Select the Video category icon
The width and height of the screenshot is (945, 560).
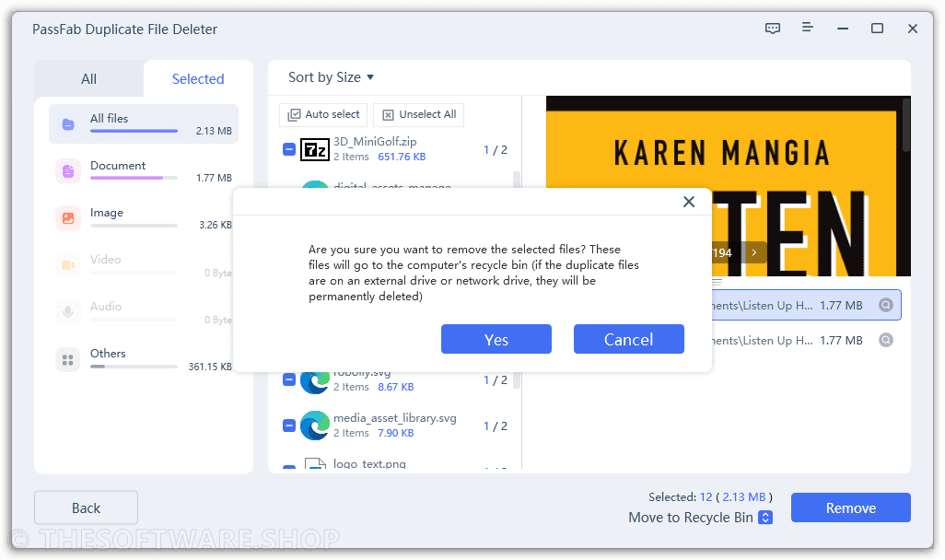pyautogui.click(x=68, y=265)
